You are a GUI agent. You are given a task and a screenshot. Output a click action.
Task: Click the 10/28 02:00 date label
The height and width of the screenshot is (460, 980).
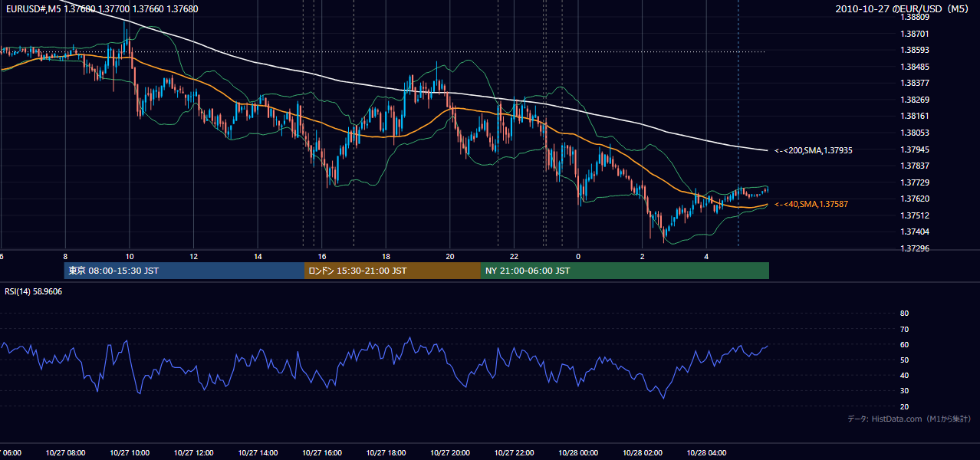(643, 452)
